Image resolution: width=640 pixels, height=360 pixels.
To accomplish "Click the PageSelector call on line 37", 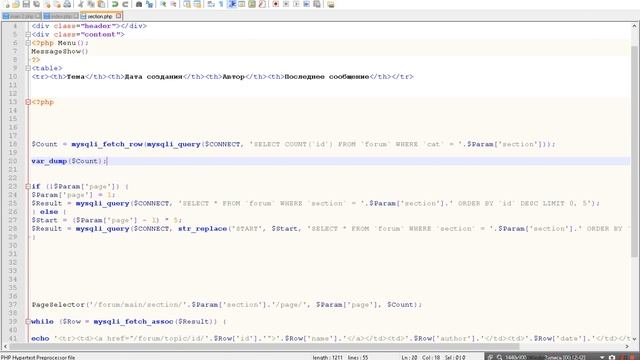I will click(227, 305).
